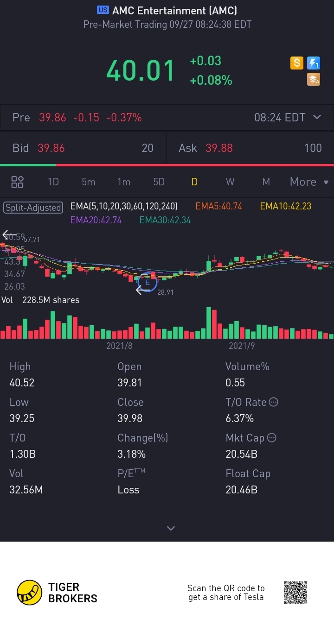
Task: Expand the pre-market 08:24 EDT dropdown chevron
Action: coord(317,117)
